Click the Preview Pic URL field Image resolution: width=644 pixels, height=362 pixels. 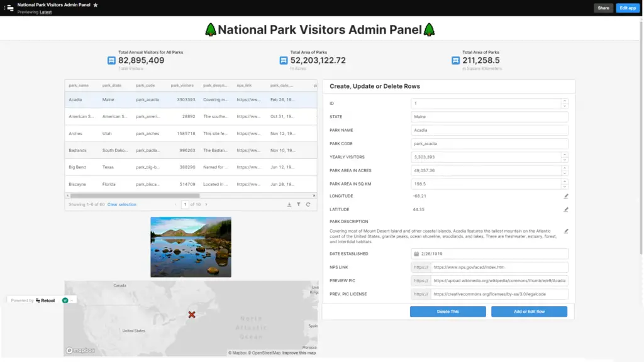pyautogui.click(x=499, y=281)
